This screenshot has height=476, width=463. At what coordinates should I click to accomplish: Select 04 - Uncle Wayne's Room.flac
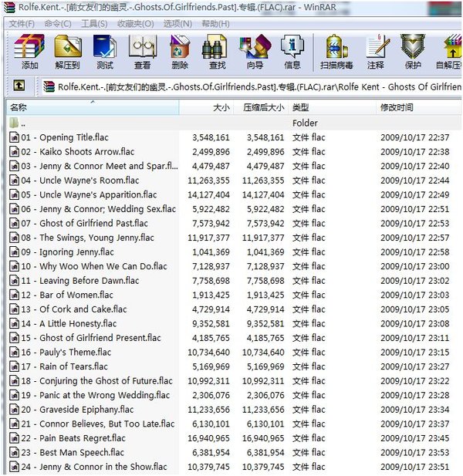tap(80, 181)
